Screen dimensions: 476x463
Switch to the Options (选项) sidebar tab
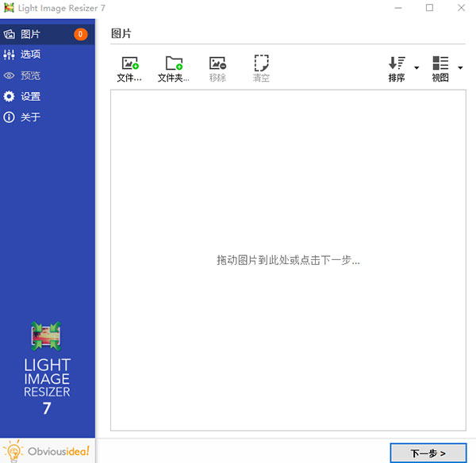tap(32, 55)
